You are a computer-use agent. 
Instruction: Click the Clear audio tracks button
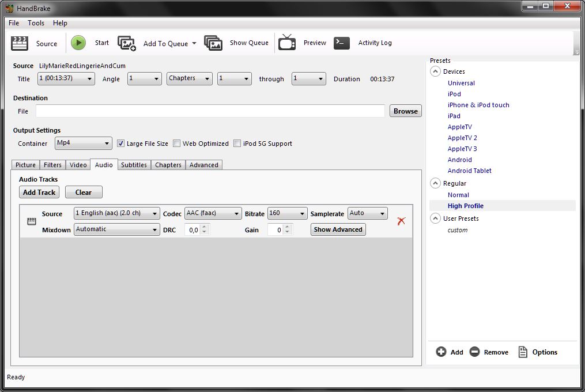point(84,193)
